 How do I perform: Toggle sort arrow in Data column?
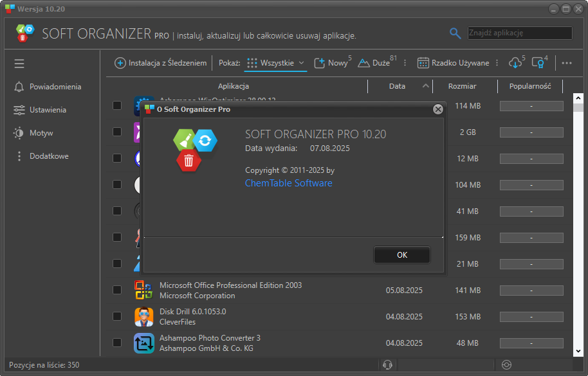pyautogui.click(x=425, y=85)
